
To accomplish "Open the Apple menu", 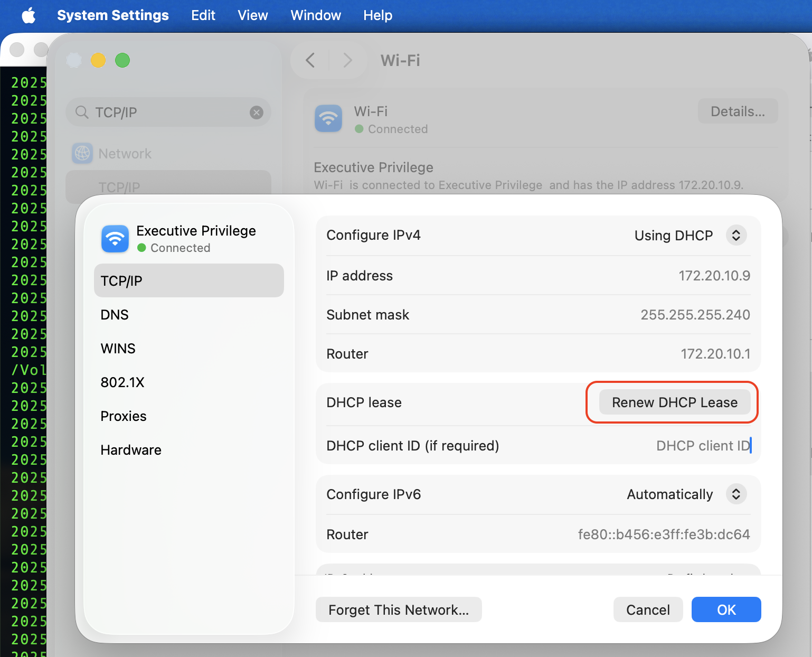I will (x=29, y=15).
